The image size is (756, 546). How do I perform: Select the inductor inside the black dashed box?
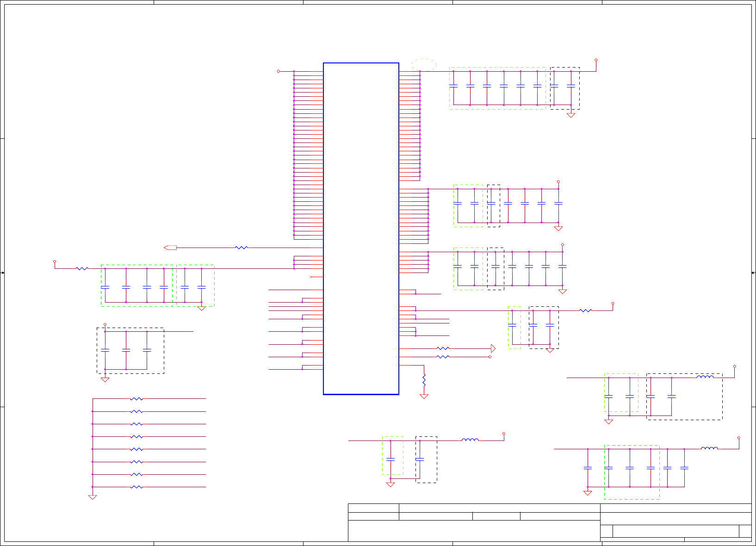coord(705,377)
